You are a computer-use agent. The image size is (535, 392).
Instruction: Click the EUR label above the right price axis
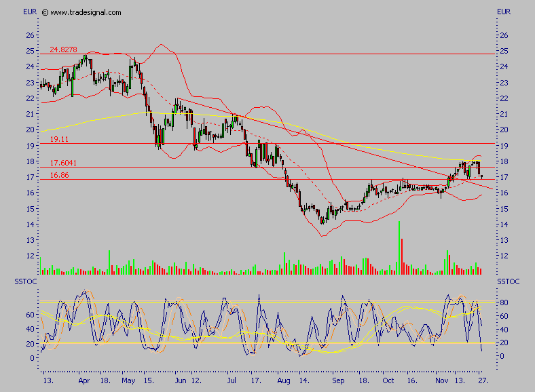tap(504, 12)
